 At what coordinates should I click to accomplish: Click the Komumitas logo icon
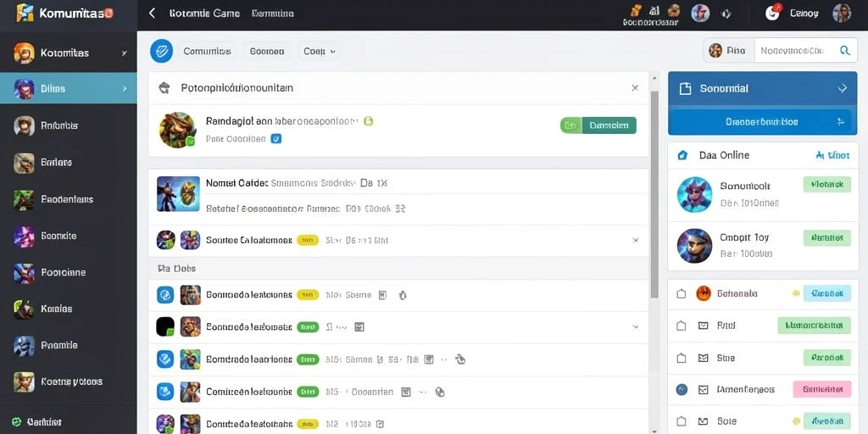pyautogui.click(x=25, y=14)
